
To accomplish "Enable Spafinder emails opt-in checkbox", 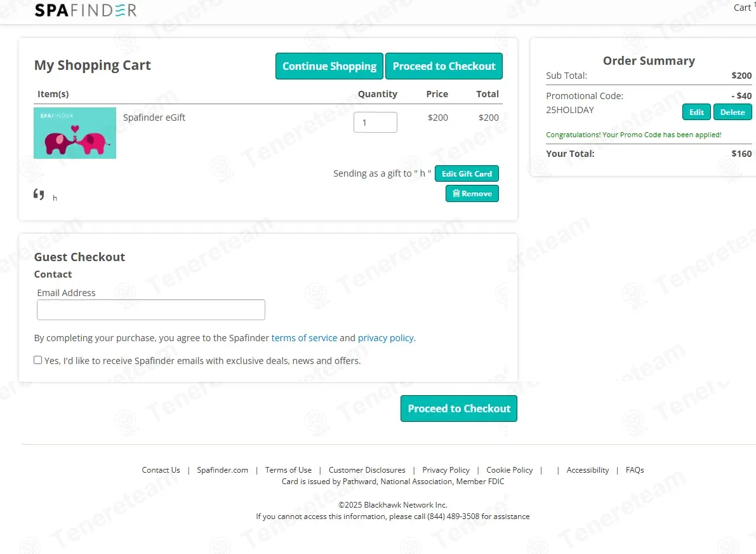I will click(x=37, y=360).
